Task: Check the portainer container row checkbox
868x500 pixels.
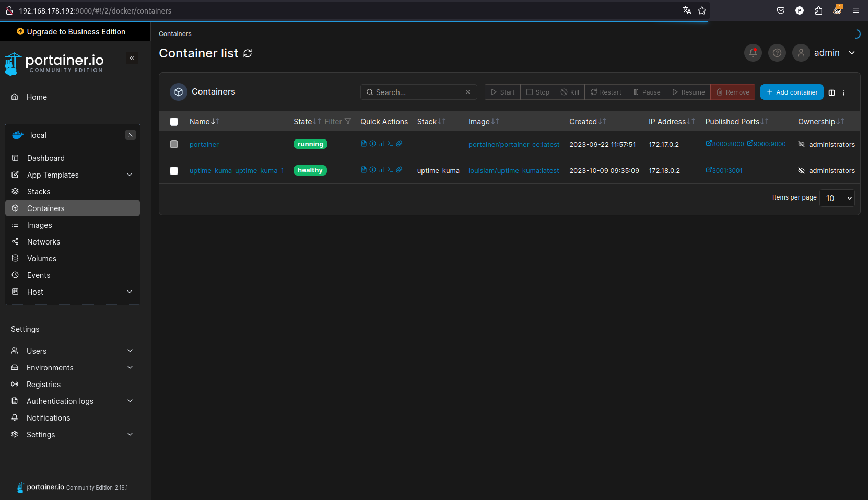Action: 174,144
